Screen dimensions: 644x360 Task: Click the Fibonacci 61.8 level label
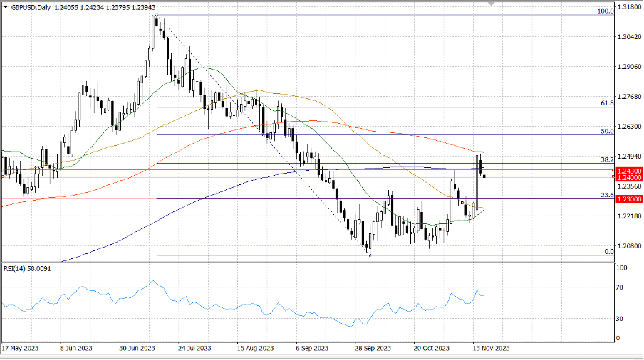click(607, 103)
